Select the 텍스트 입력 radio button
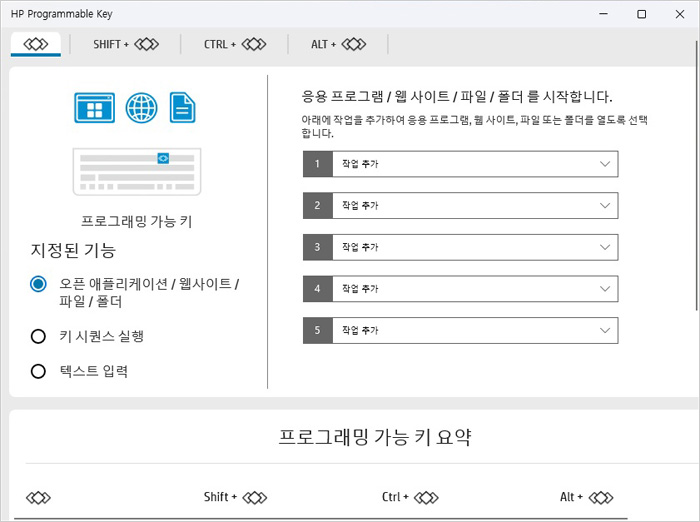 [x=38, y=371]
